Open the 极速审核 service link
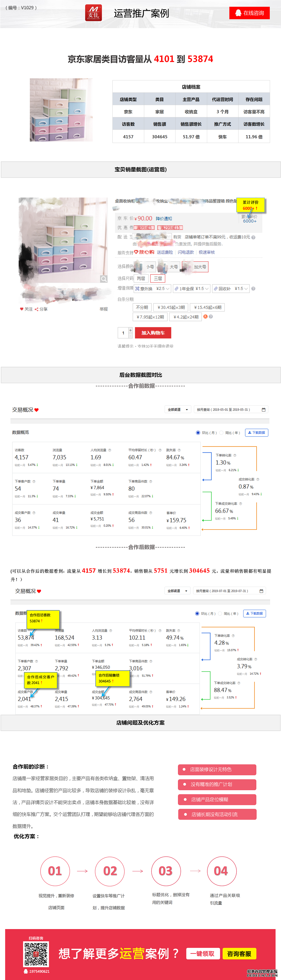Screen dimensions: 281x980 click(206, 252)
